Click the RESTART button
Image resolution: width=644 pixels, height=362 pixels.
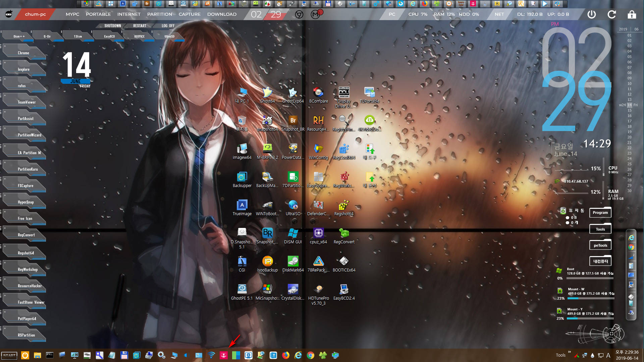coord(140,26)
